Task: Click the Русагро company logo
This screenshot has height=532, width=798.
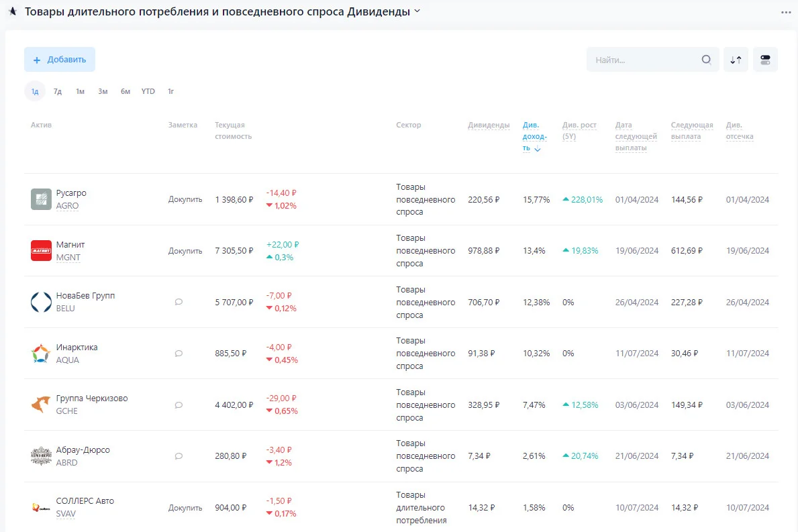Action: tap(41, 199)
